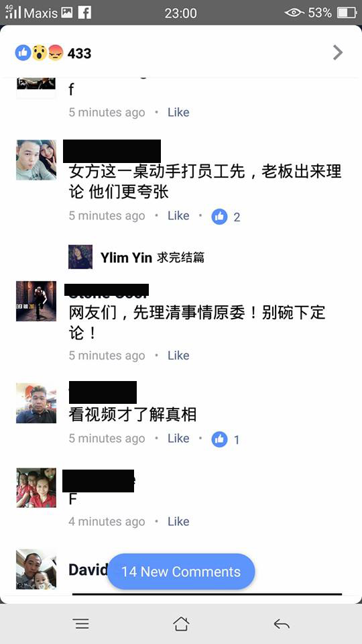
Task: Tap the Android menu navigation icon
Action: (82, 624)
